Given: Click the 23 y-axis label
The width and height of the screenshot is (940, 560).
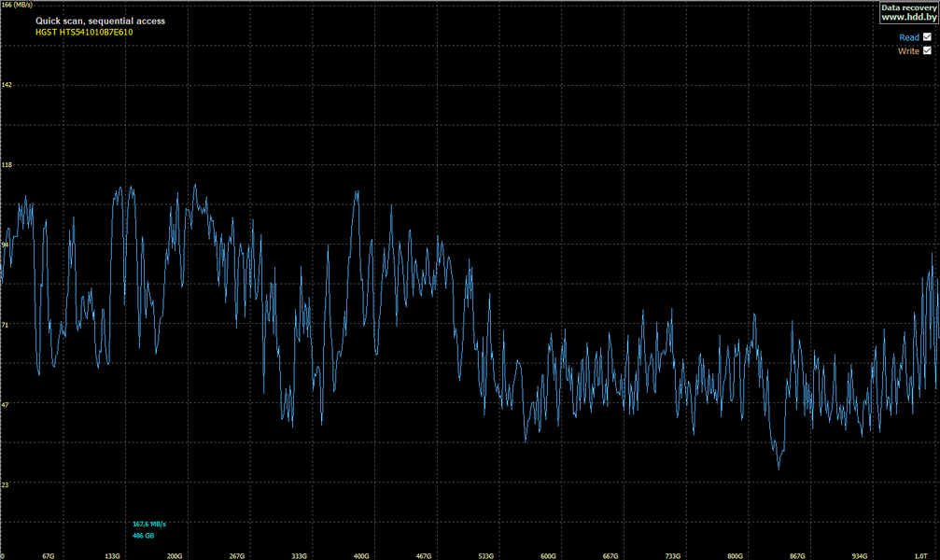Looking at the screenshot, I should click(x=5, y=484).
